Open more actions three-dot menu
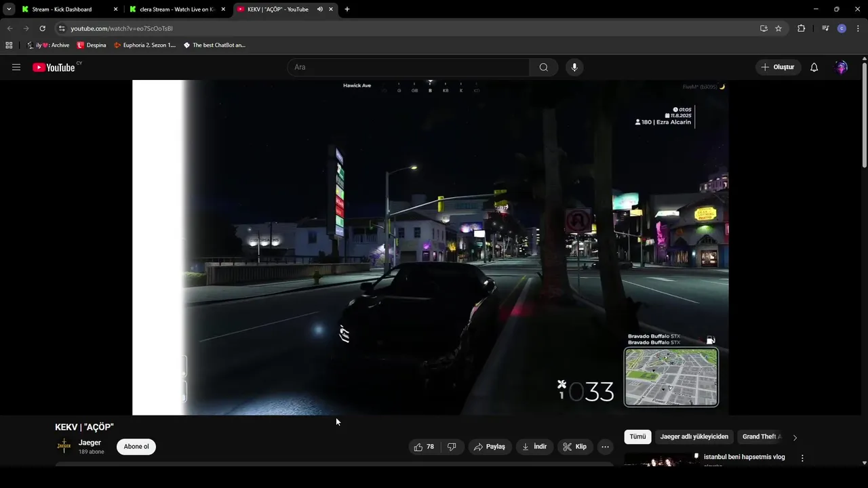 [x=605, y=447]
